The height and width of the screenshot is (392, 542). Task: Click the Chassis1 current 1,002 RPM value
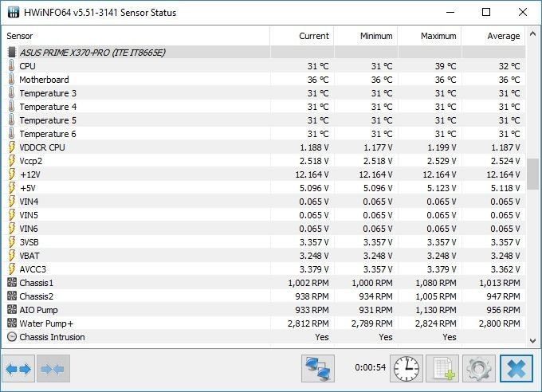click(308, 282)
